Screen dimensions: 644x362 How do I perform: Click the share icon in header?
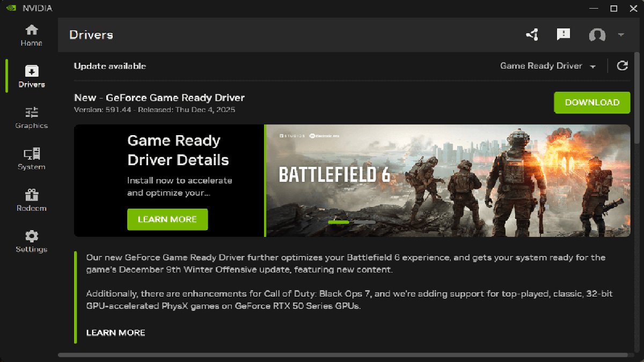pos(532,35)
